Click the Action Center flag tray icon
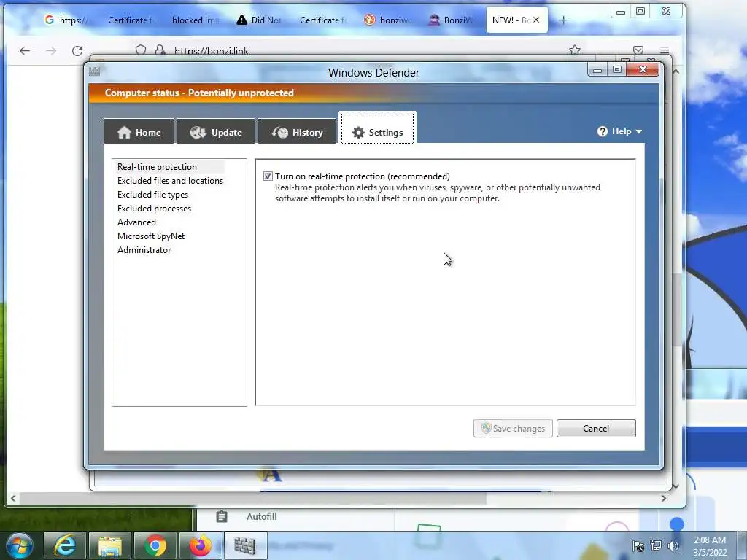The image size is (747, 560). point(638,546)
